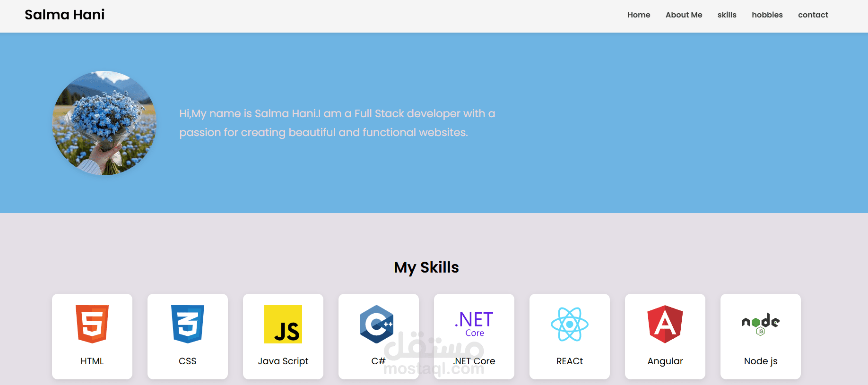Viewport: 868px width, 385px height.
Task: Select the purple .NET Core logo
Action: coord(474,324)
